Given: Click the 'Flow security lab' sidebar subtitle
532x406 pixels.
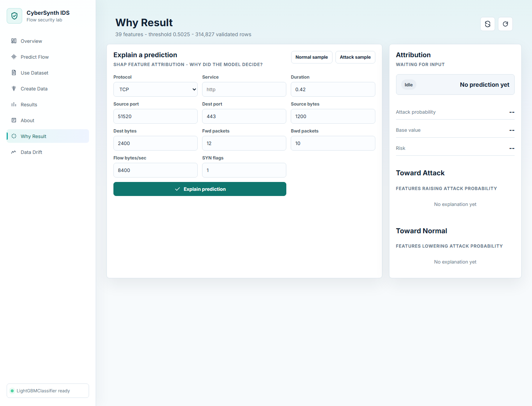Looking at the screenshot, I should (44, 20).
